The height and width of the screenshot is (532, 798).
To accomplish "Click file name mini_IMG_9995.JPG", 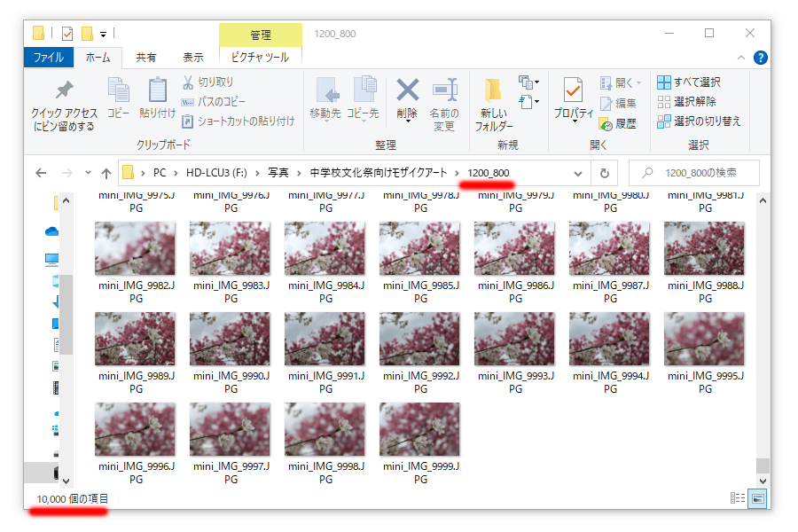I will coord(706,382).
